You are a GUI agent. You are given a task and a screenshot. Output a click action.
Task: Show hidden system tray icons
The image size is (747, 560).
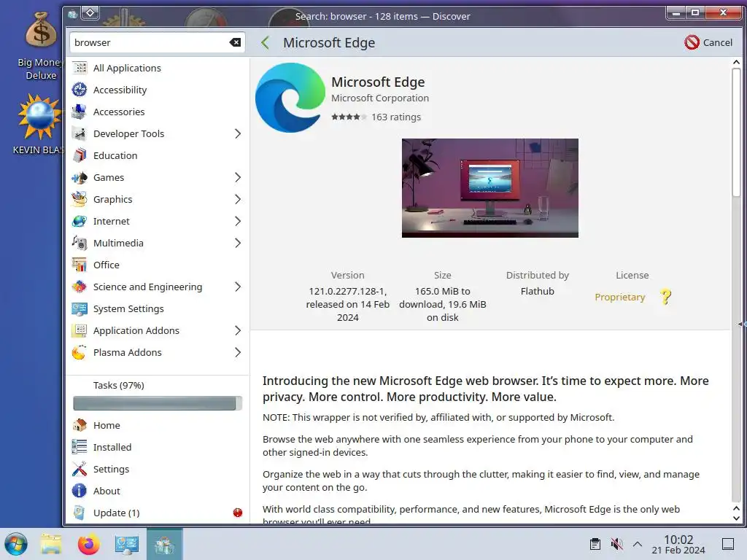click(638, 544)
